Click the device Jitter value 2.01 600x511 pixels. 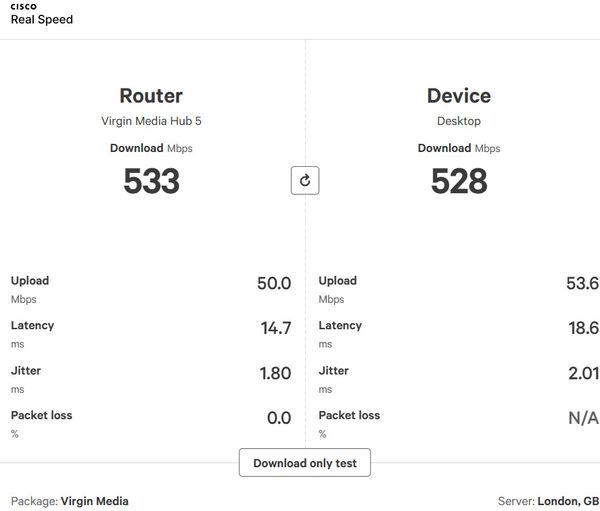[x=582, y=373]
